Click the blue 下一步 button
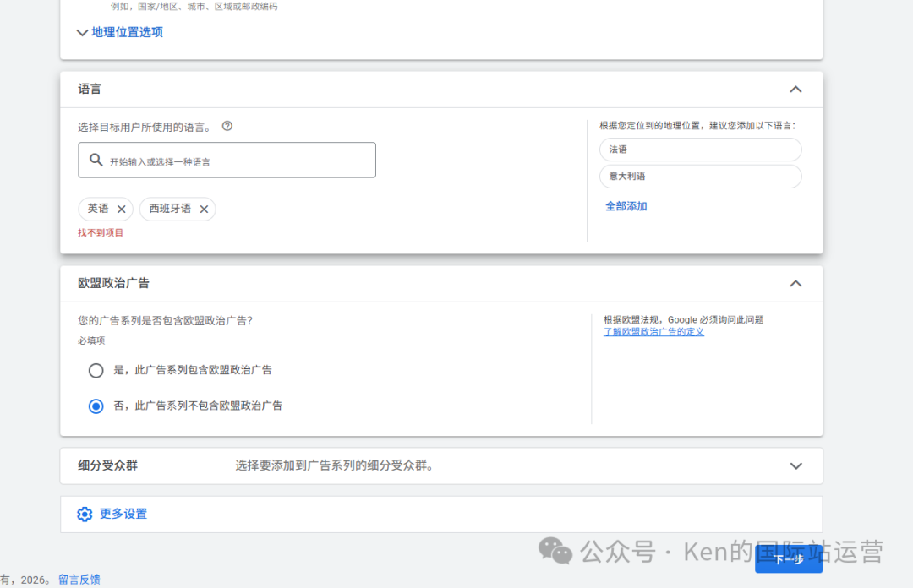Screen dimensions: 913x588 tap(789, 559)
